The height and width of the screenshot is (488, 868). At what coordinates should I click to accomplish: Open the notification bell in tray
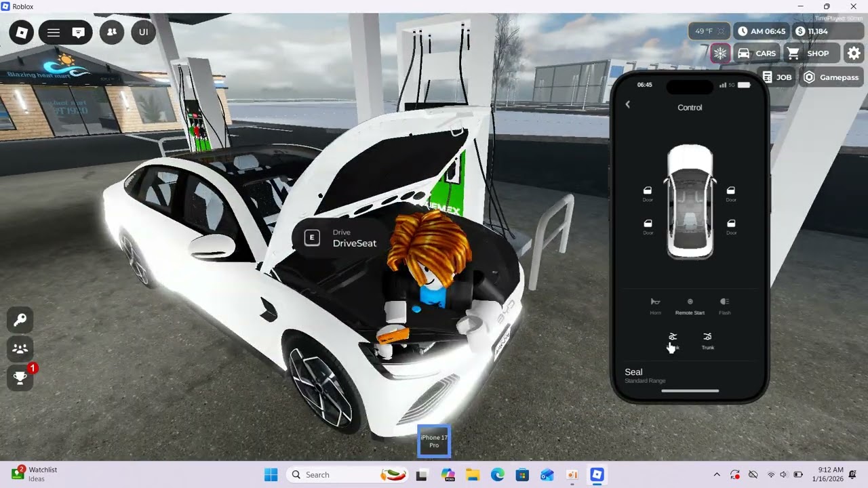click(853, 474)
